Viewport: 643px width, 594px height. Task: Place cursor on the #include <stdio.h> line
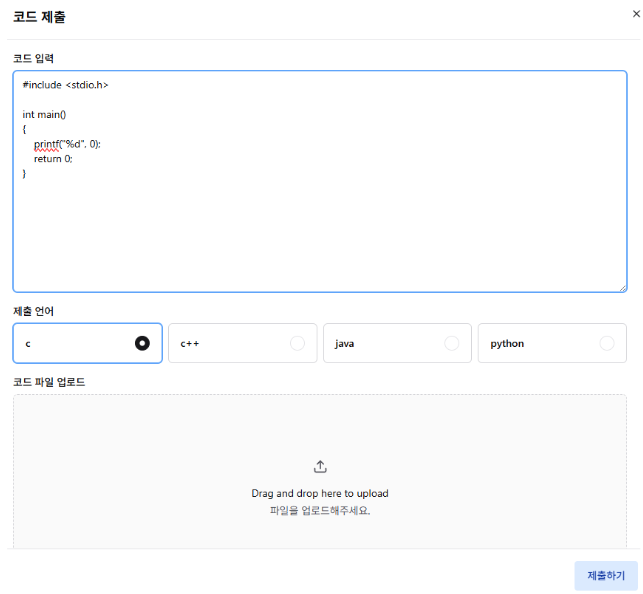tap(65, 85)
